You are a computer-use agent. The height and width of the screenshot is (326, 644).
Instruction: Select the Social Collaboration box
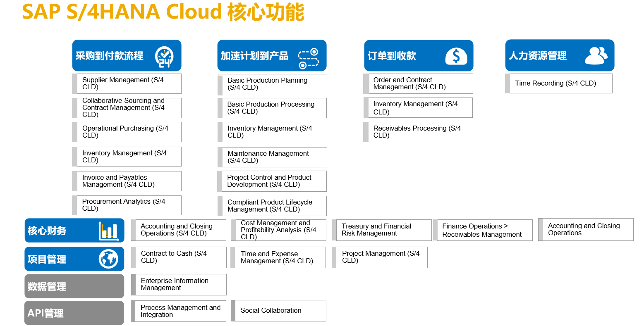(278, 310)
